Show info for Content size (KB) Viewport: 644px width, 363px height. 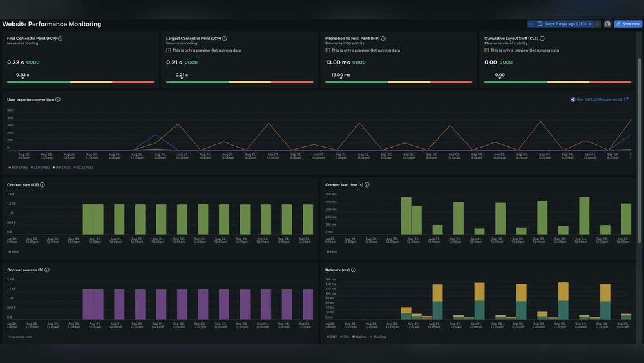pyautogui.click(x=43, y=185)
